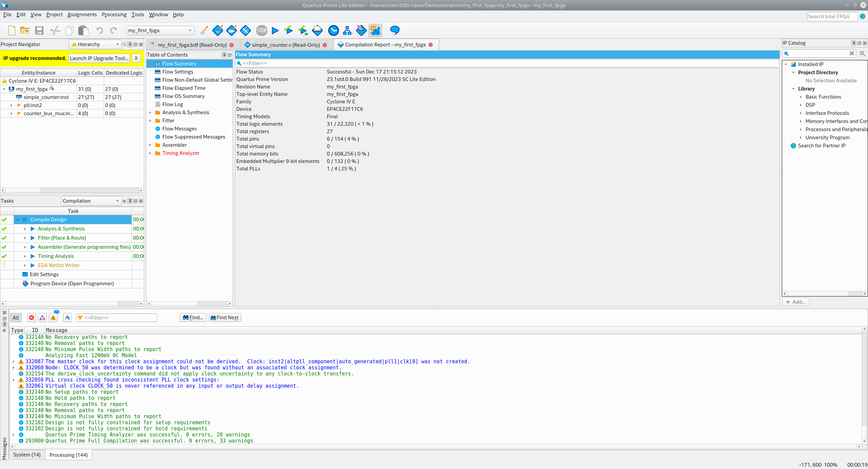The image size is (868, 469).
Task: Toggle critical warning messages filter
Action: (x=42, y=318)
